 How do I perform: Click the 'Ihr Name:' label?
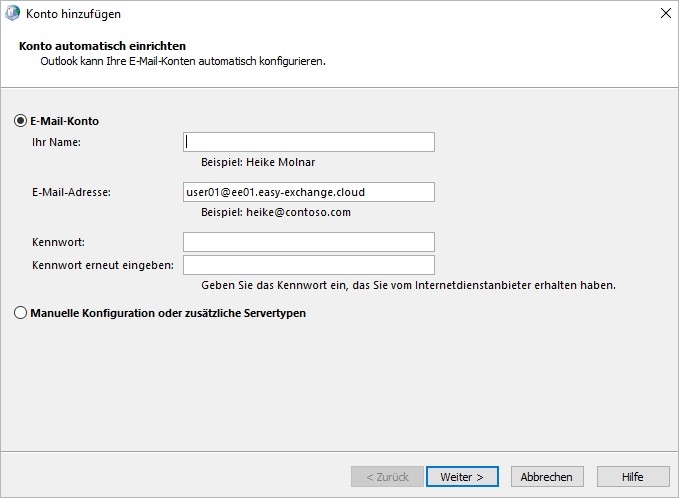[x=56, y=142]
